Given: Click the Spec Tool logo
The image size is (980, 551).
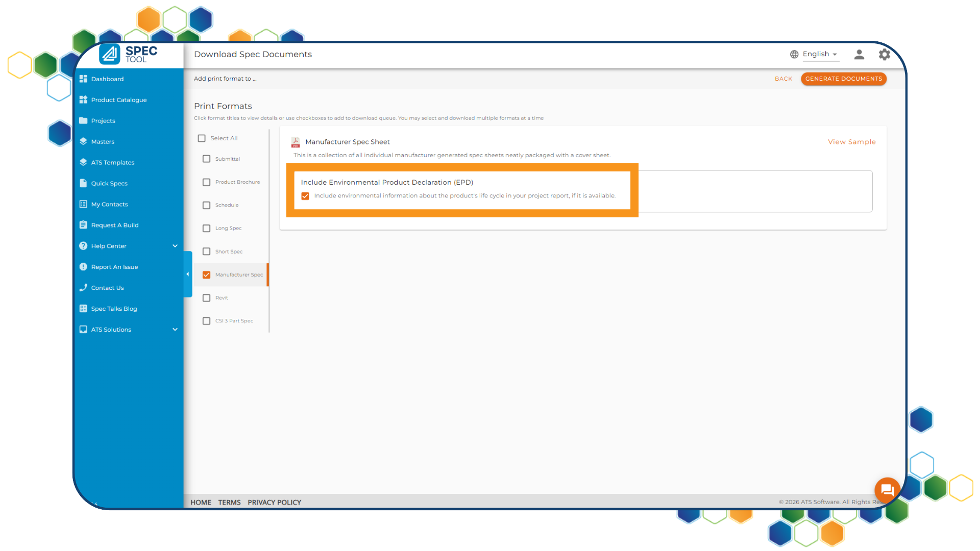Looking at the screenshot, I should [x=129, y=54].
